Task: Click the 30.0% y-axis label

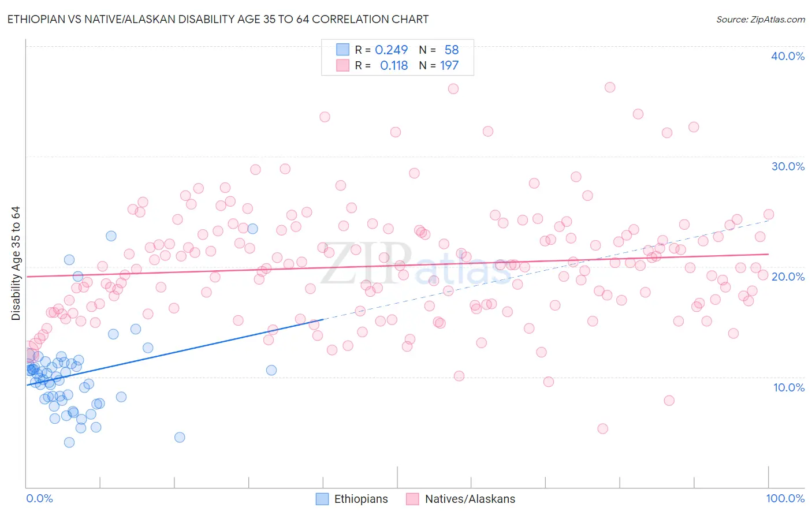Action: [x=788, y=166]
